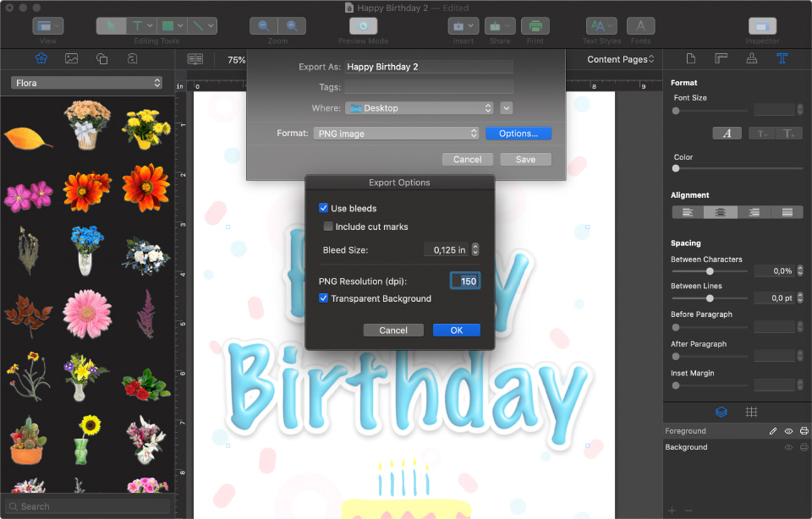Image resolution: width=812 pixels, height=519 pixels.
Task: Select the line drawing tool
Action: [202, 26]
